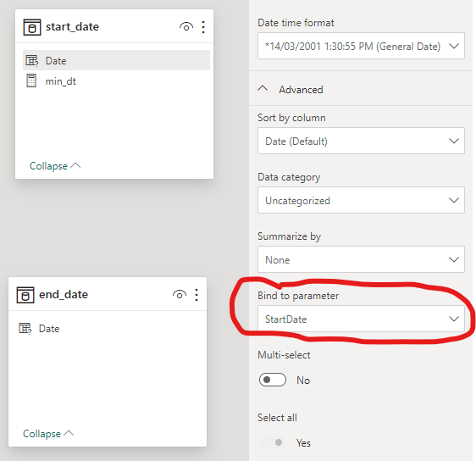Click the Advanced section heading
Image resolution: width=476 pixels, height=461 pixels.
[x=301, y=90]
